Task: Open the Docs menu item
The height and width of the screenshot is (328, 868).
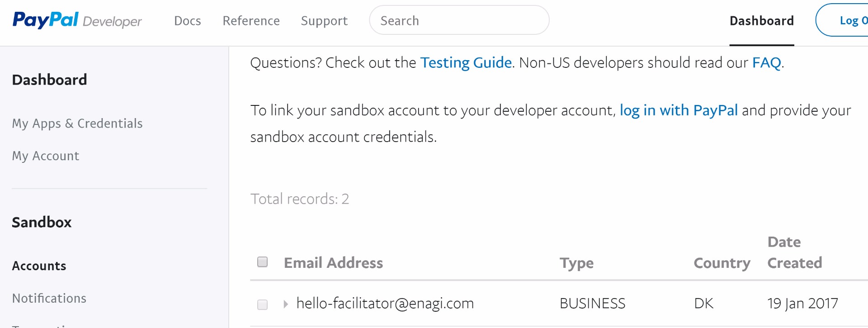Action: click(187, 21)
